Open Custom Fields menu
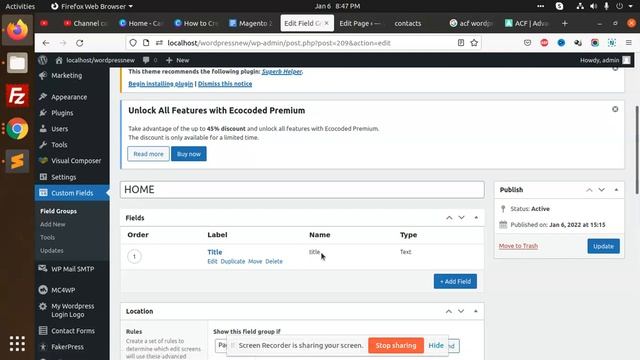The width and height of the screenshot is (640, 360). click(x=72, y=193)
